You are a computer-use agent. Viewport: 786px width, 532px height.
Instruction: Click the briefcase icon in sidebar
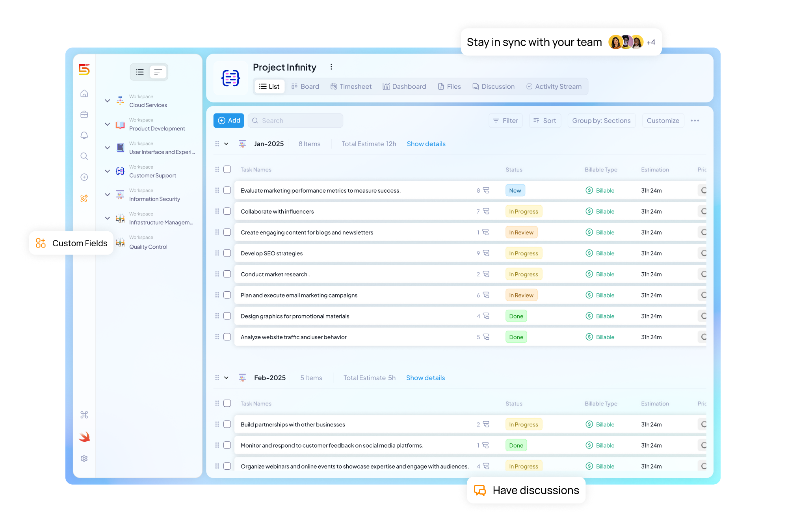tap(84, 114)
